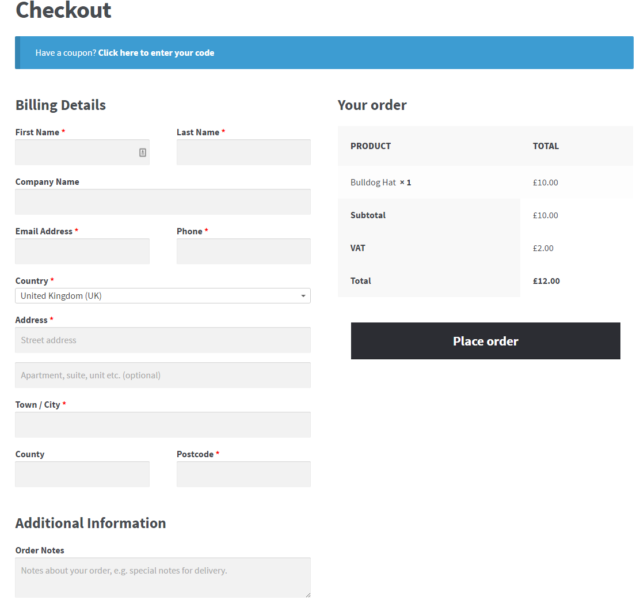Click the Place order button

pos(485,341)
